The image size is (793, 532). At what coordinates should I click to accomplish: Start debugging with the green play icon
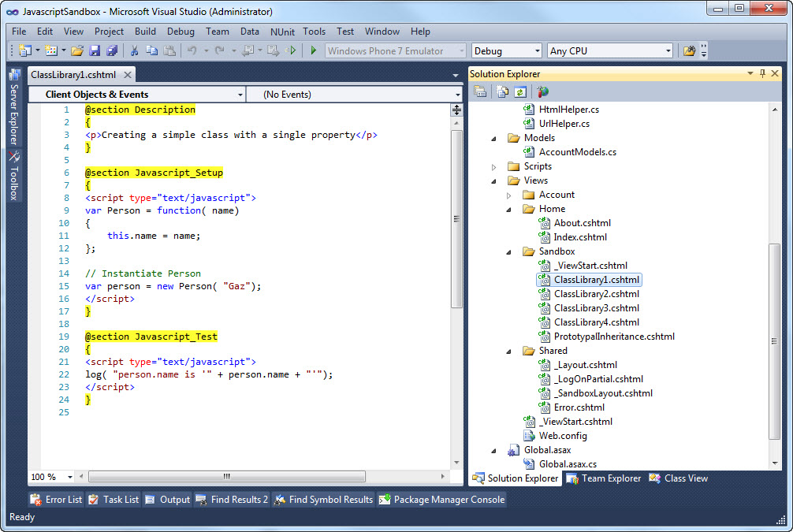(313, 50)
